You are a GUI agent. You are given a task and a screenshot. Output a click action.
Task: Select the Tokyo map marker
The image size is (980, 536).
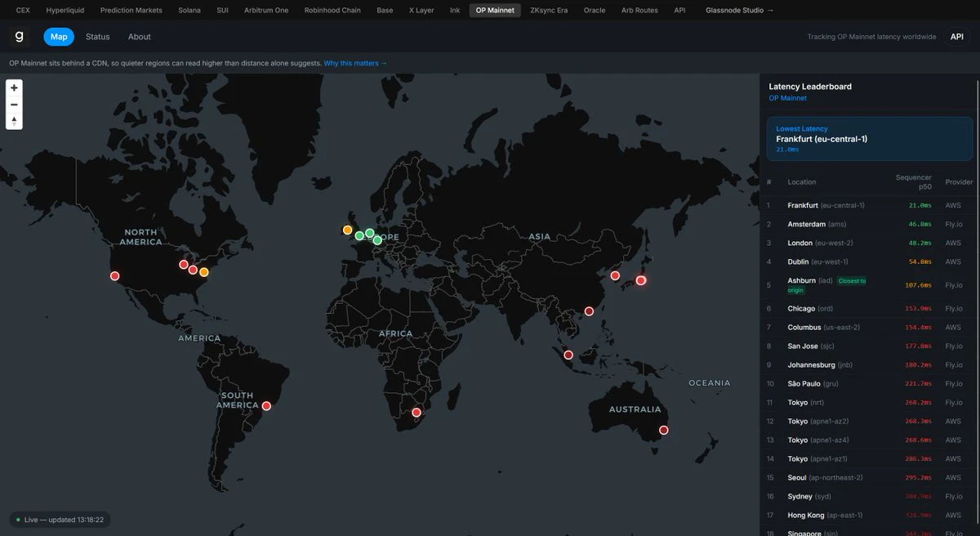coord(641,280)
